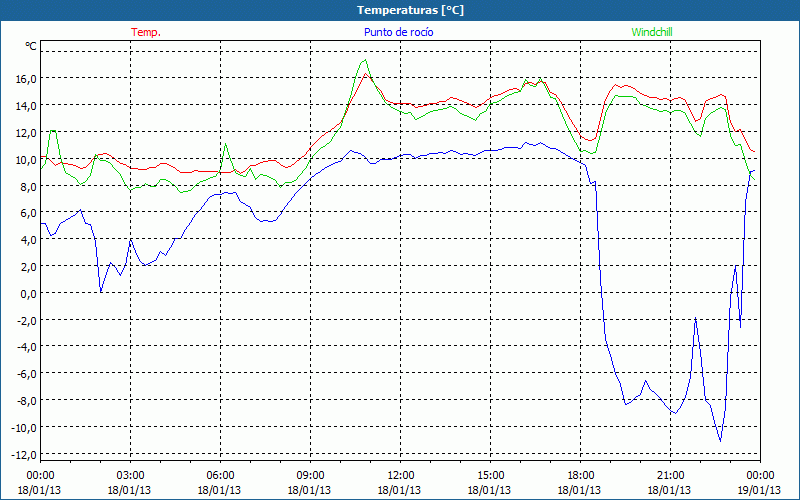Click the 4,0 y-axis value
800x500 pixels.
28,240
